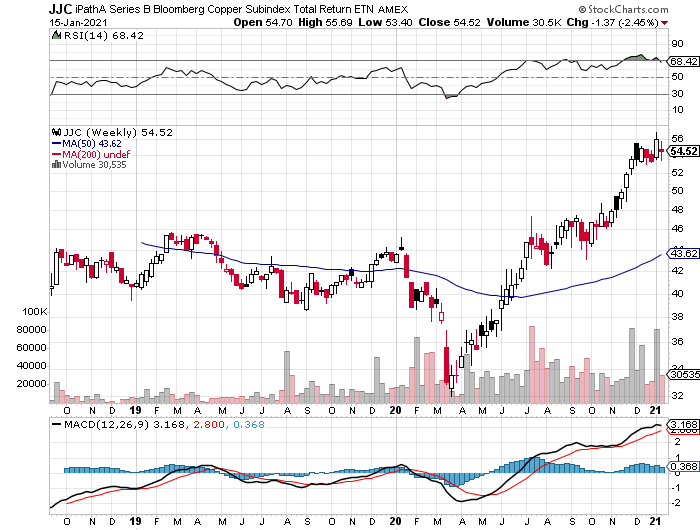
Task: Click the volume bars icon in the legend
Action: pos(56,164)
